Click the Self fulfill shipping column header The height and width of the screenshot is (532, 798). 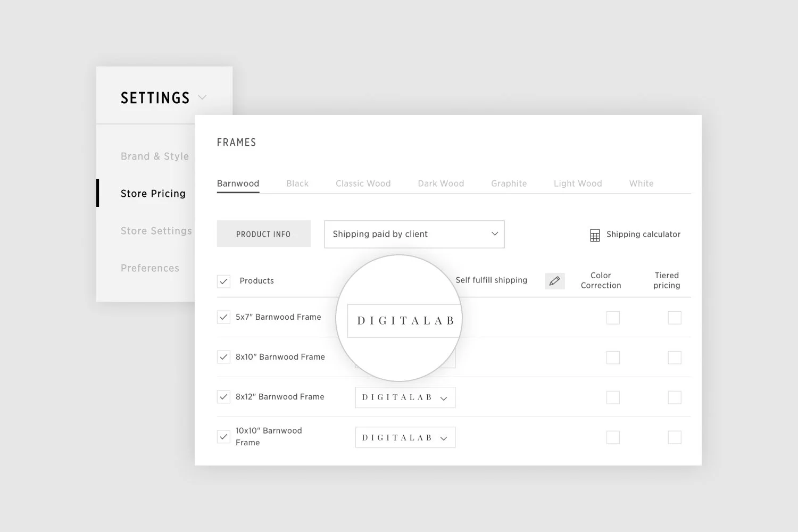[492, 280]
